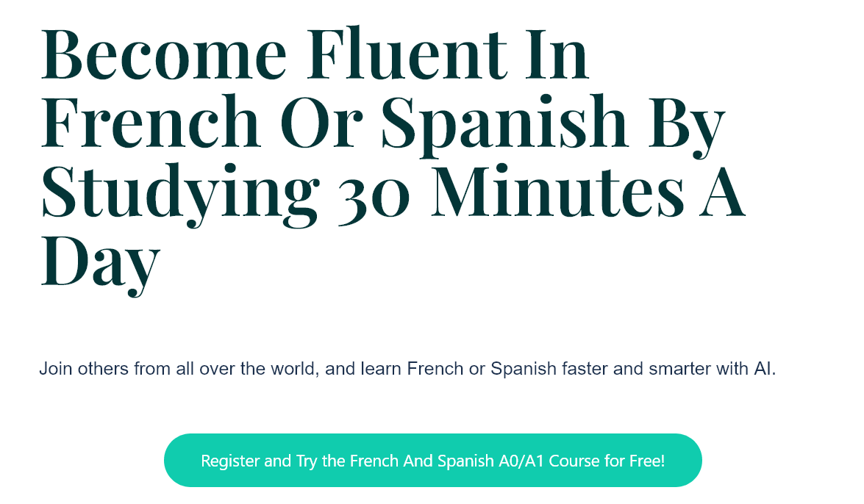Click the 'Join others from all over' paragraph
The height and width of the screenshot is (504, 864).
coord(407,369)
